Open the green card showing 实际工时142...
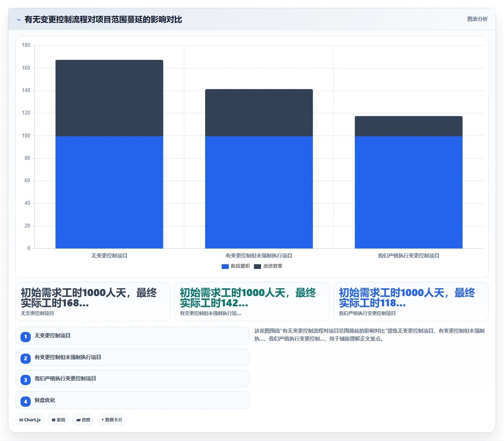This screenshot has width=504, height=441. [x=252, y=302]
